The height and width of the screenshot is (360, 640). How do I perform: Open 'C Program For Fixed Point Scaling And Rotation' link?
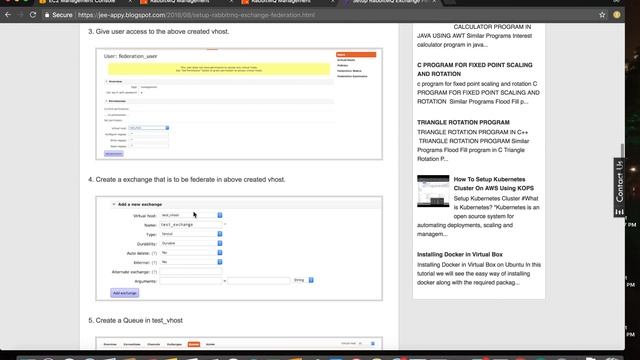[474, 69]
